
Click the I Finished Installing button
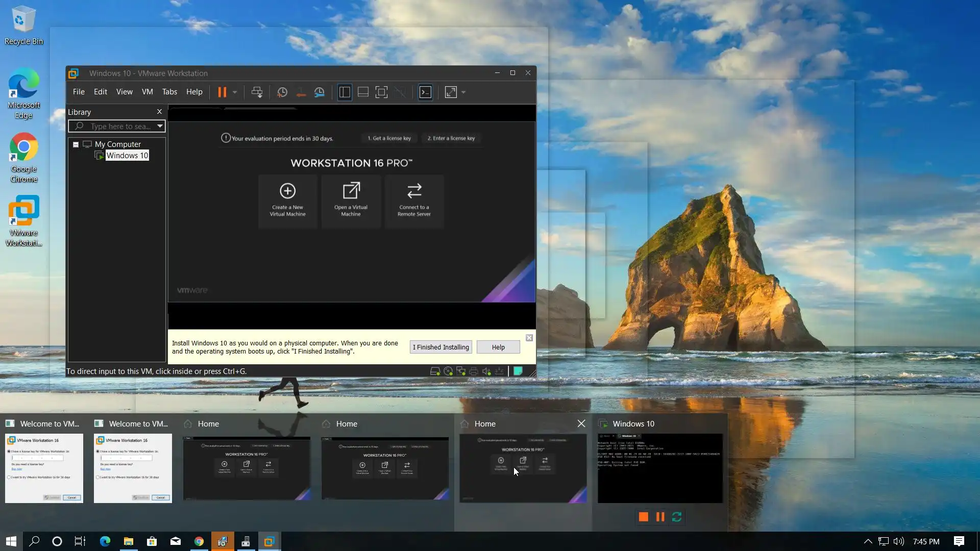pos(440,347)
